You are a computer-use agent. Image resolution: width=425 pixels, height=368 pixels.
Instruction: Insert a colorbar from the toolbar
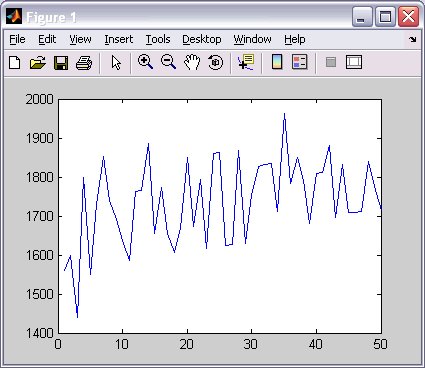[x=277, y=62]
